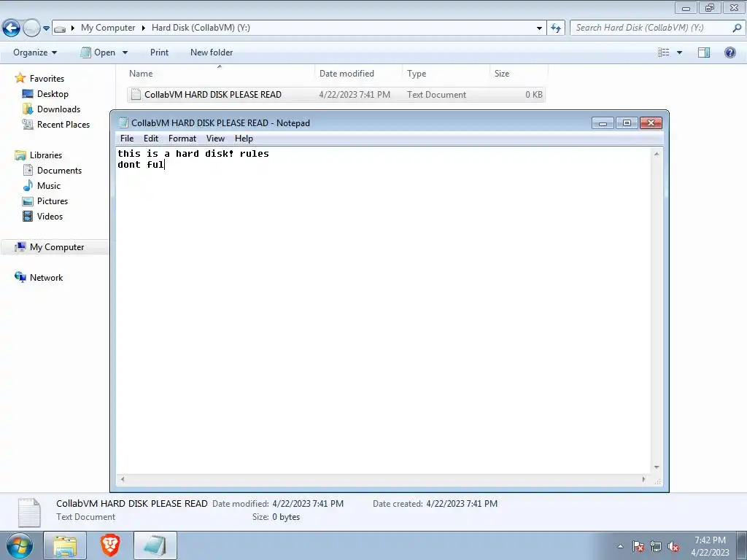Click Open in the Explorer toolbar
This screenshot has height=560, width=747.
pyautogui.click(x=98, y=52)
